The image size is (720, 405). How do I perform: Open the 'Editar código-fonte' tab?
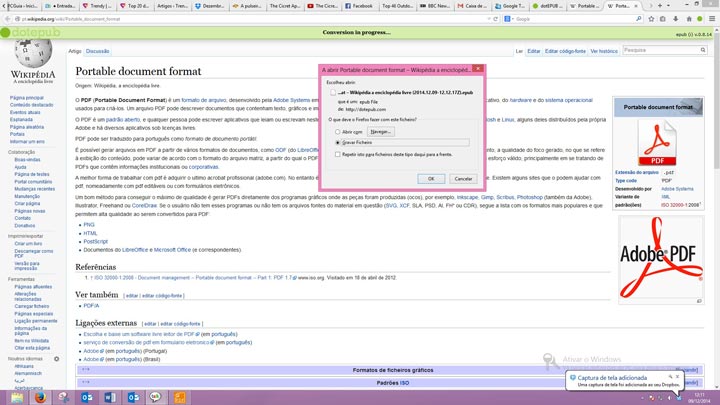click(x=565, y=51)
